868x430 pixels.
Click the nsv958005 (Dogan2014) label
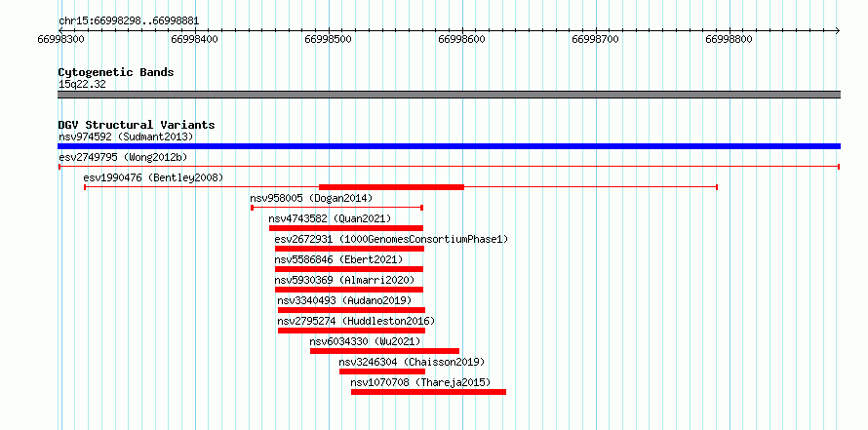311,198
